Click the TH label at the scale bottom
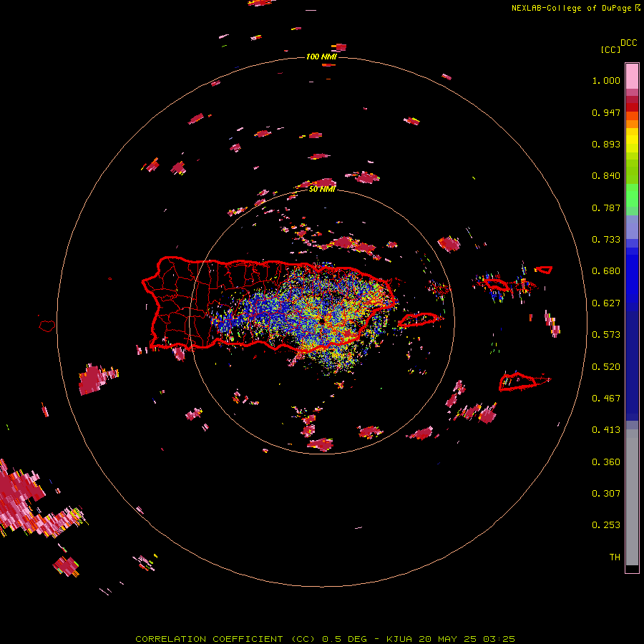This screenshot has width=644, height=644. 615,557
